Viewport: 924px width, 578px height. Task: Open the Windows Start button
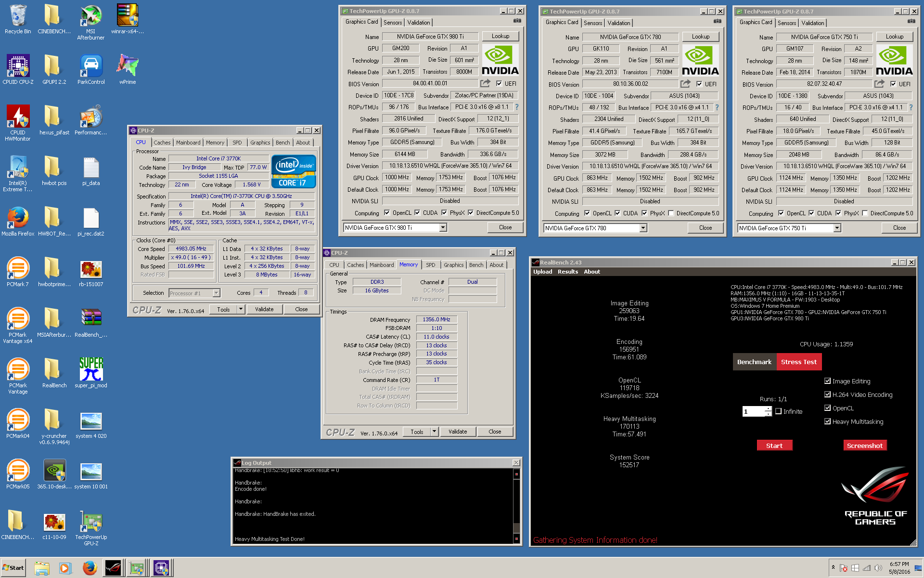click(13, 568)
